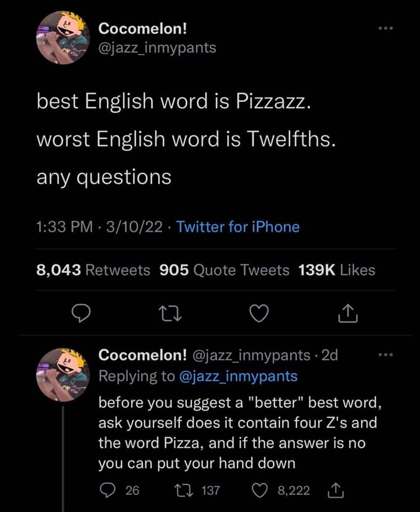Click the Replying to @jazz_inmypants mention
The height and width of the screenshot is (512, 420).
236,376
